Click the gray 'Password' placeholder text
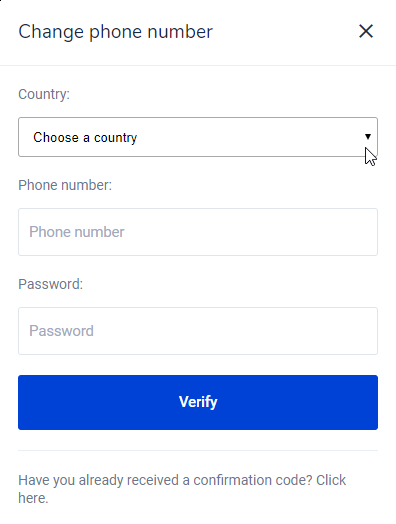The image size is (396, 524). [x=61, y=331]
